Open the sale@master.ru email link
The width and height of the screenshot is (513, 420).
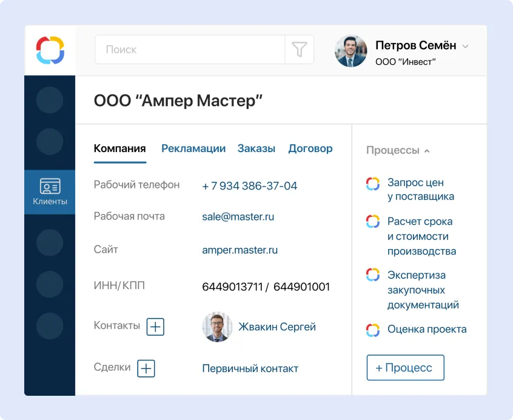pos(237,216)
